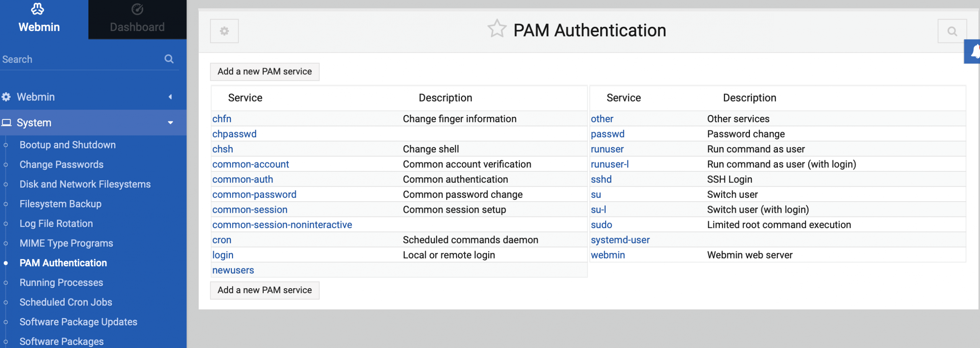Click 'SSH Login' description text

(x=730, y=179)
